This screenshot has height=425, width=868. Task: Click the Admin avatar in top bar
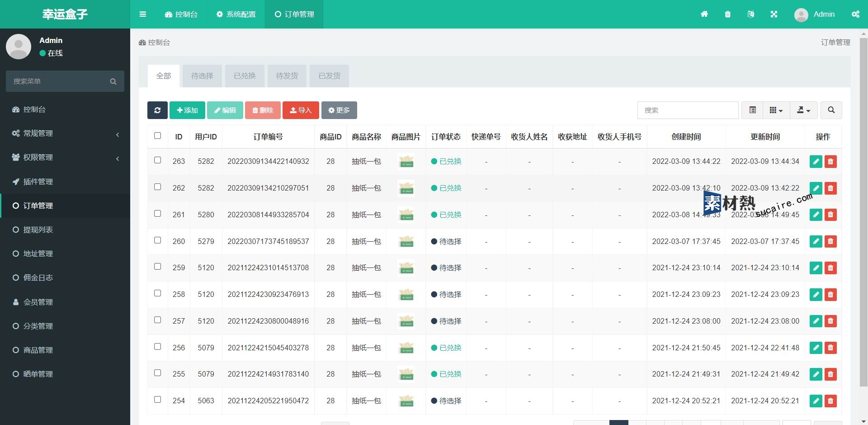(801, 15)
